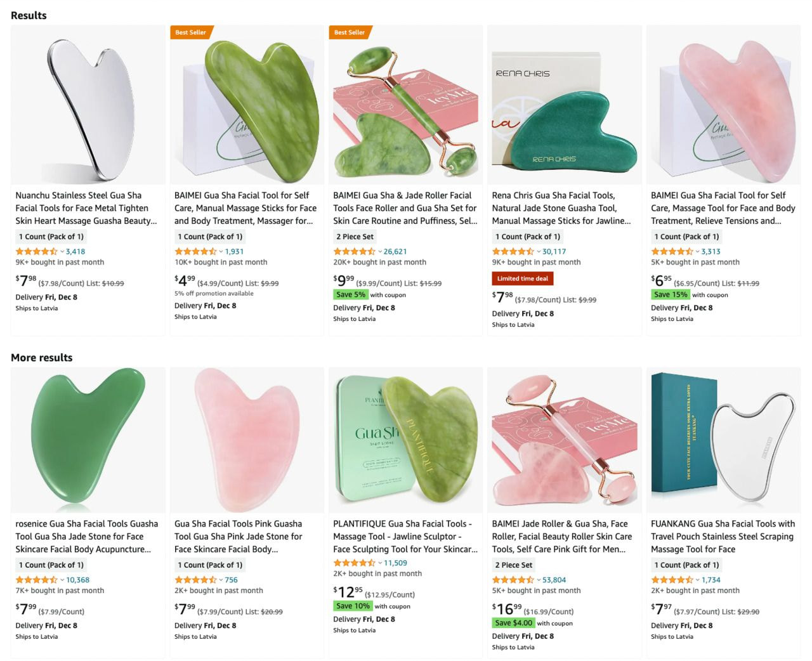Click the 5% off promotion available text
This screenshot has width=812, height=661.
click(x=214, y=293)
